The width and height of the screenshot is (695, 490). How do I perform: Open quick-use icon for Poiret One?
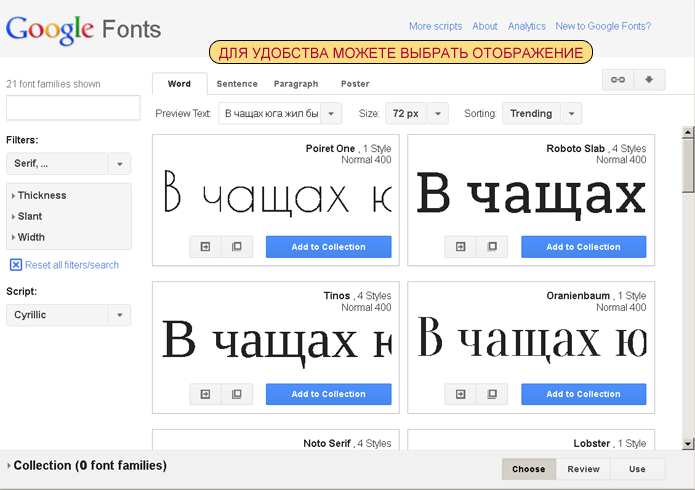click(205, 247)
